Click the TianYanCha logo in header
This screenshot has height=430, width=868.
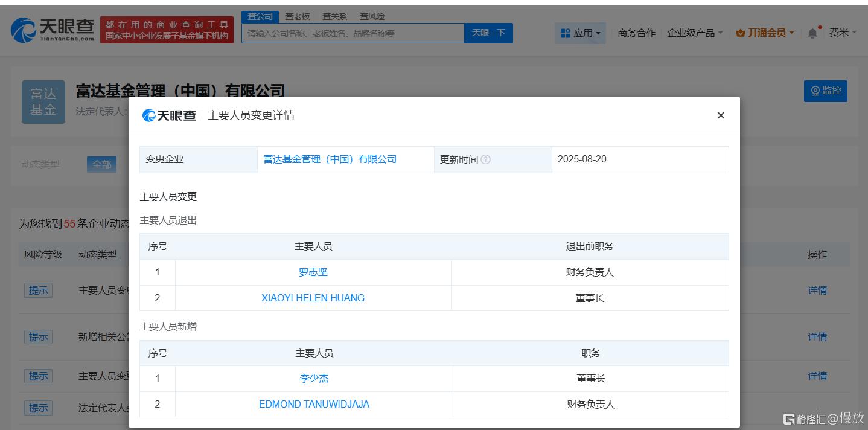pyautogui.click(x=53, y=30)
